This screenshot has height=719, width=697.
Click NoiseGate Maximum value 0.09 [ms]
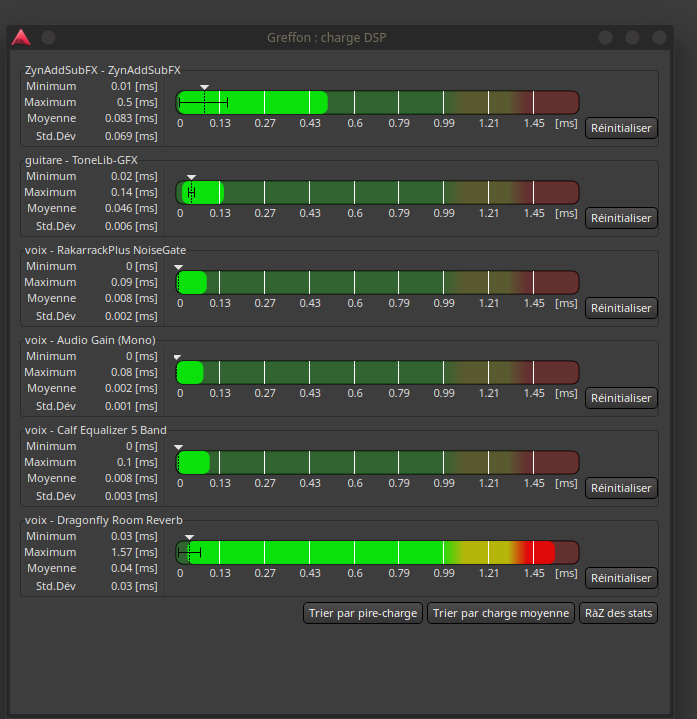(x=134, y=282)
